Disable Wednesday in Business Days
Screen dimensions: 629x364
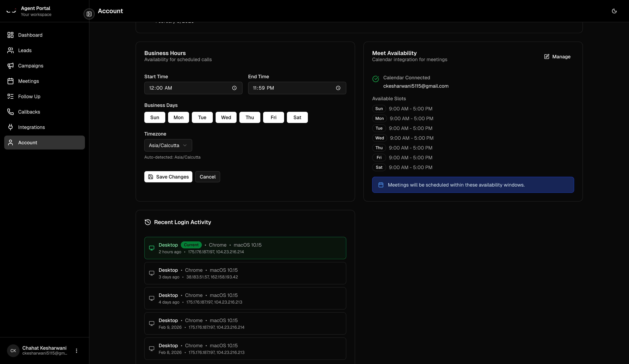pyautogui.click(x=226, y=117)
